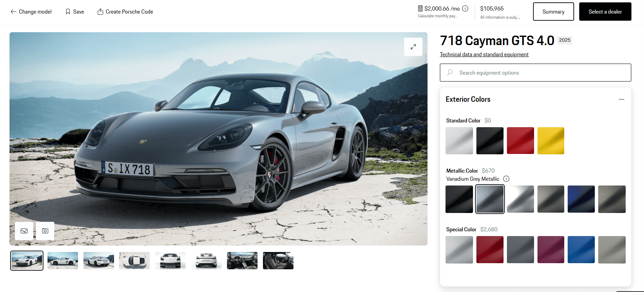Select the olive grey metallic swatch at row end

612,199
